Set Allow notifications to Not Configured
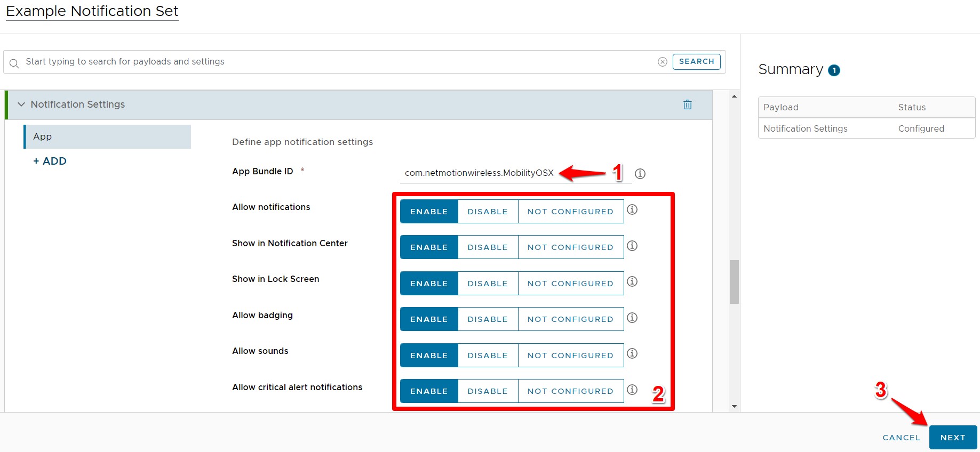Image resolution: width=980 pixels, height=452 pixels. tap(570, 211)
